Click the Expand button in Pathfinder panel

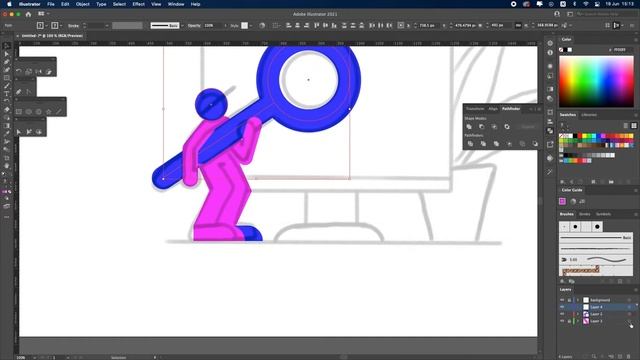(x=527, y=127)
